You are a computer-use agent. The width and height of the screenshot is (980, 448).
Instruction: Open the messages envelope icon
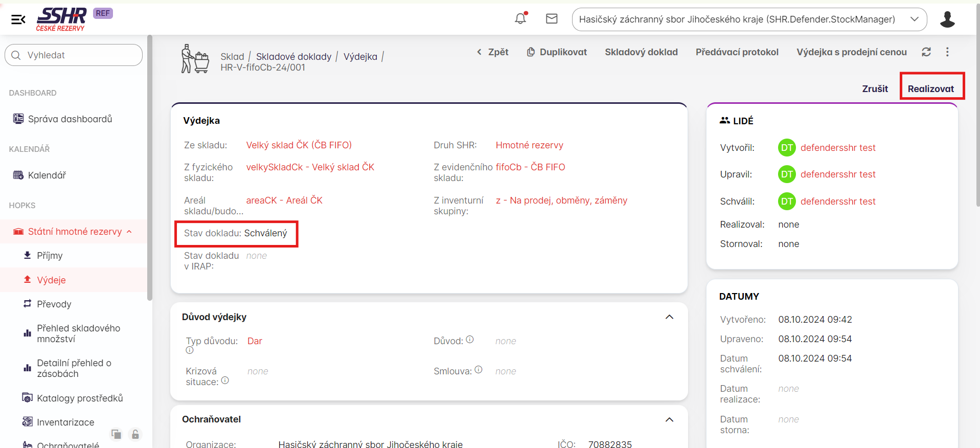tap(552, 19)
